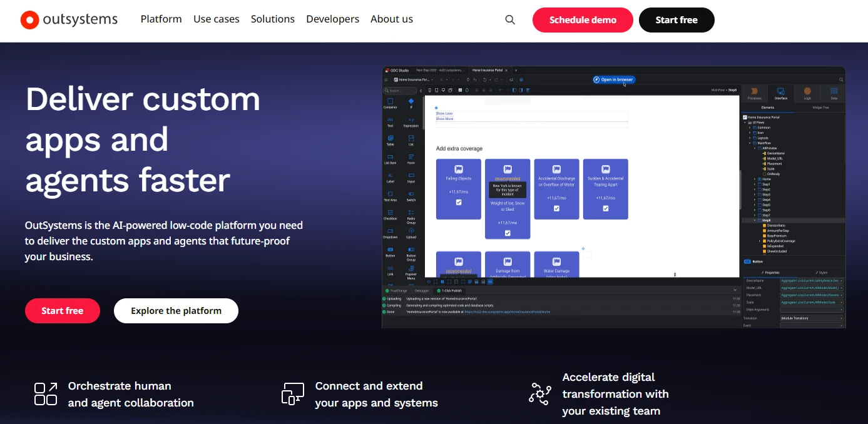The height and width of the screenshot is (424, 868).
Task: Expand the Layouts folder in Elements tree
Action: point(750,138)
